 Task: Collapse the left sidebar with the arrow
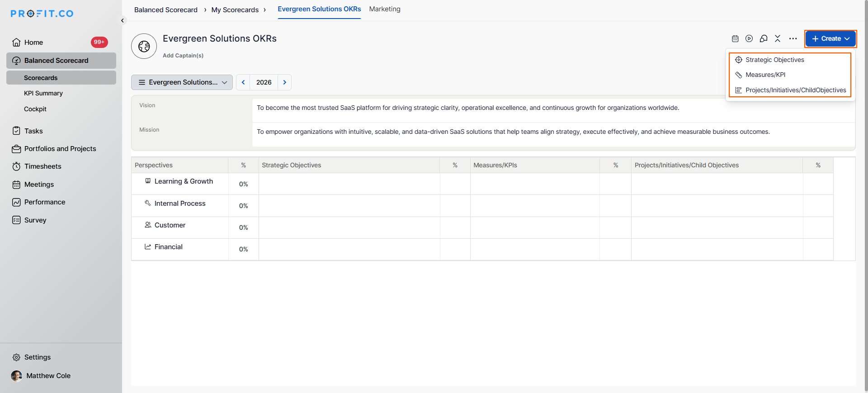(123, 21)
